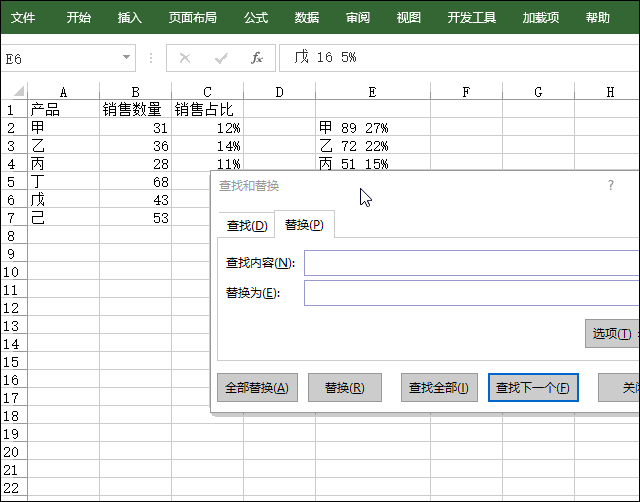This screenshot has height=502, width=640.
Task: Open the 数据 ribbon tab
Action: point(307,18)
